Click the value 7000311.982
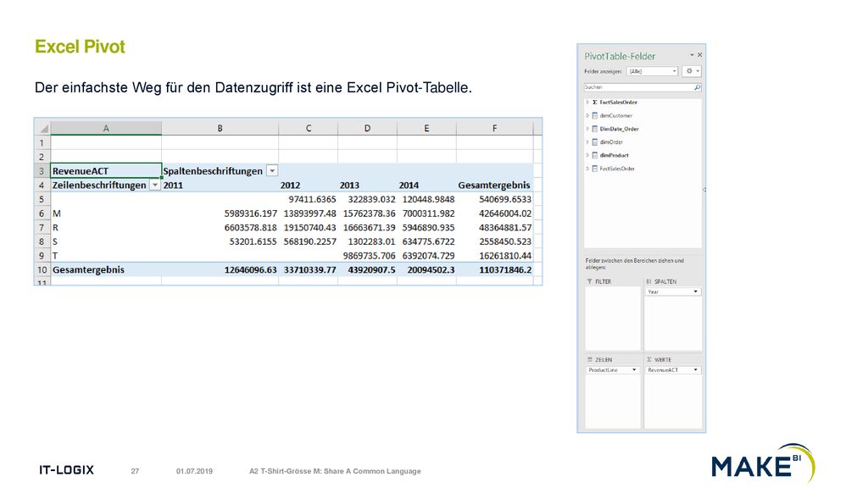The image size is (868, 488). pyautogui.click(x=427, y=213)
